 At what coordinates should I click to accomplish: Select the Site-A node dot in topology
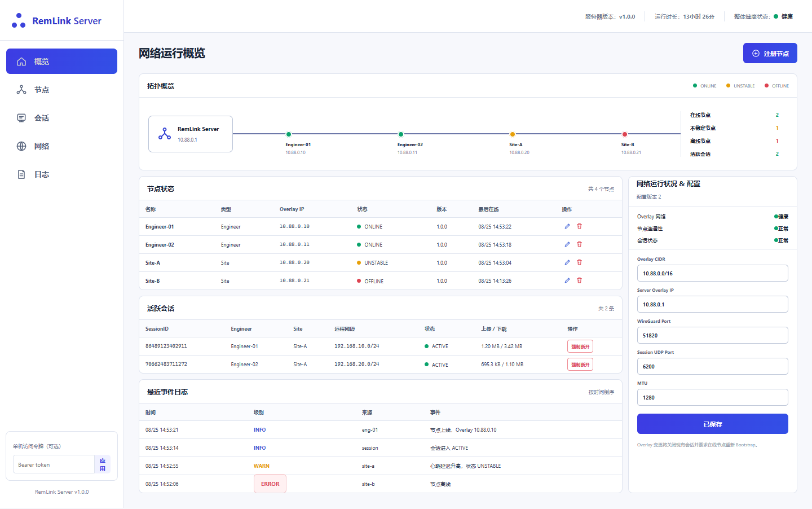[x=513, y=134]
